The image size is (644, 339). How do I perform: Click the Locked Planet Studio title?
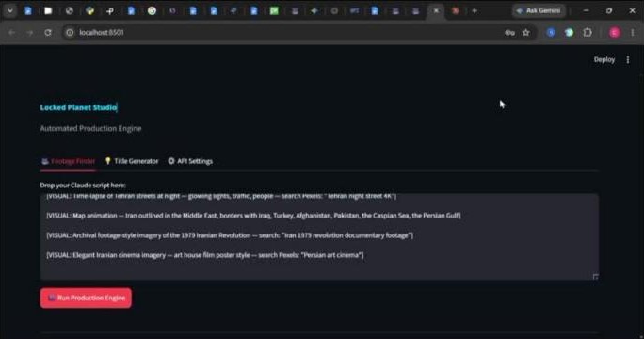tap(78, 107)
